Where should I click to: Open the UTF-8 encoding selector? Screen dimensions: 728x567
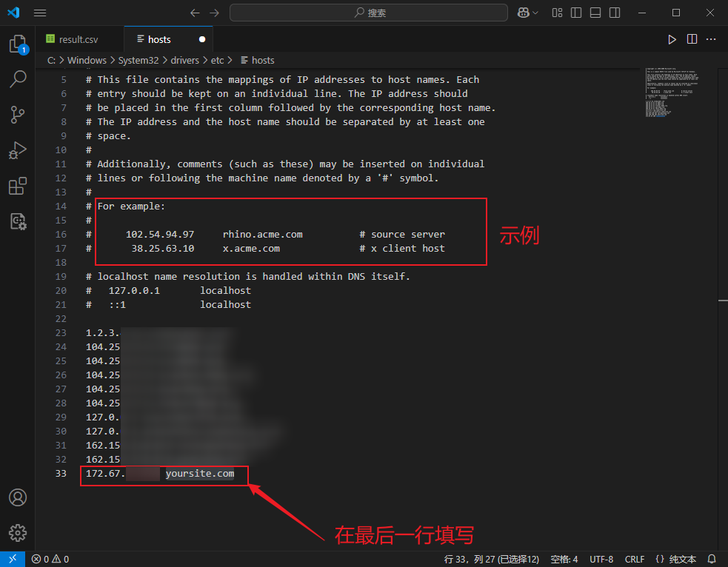click(601, 559)
